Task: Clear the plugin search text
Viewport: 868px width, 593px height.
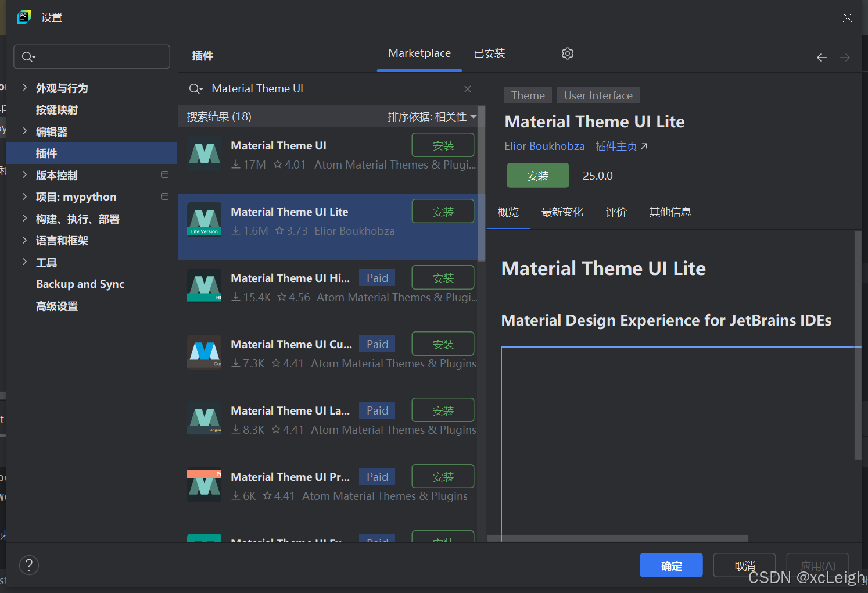Action: pos(468,89)
